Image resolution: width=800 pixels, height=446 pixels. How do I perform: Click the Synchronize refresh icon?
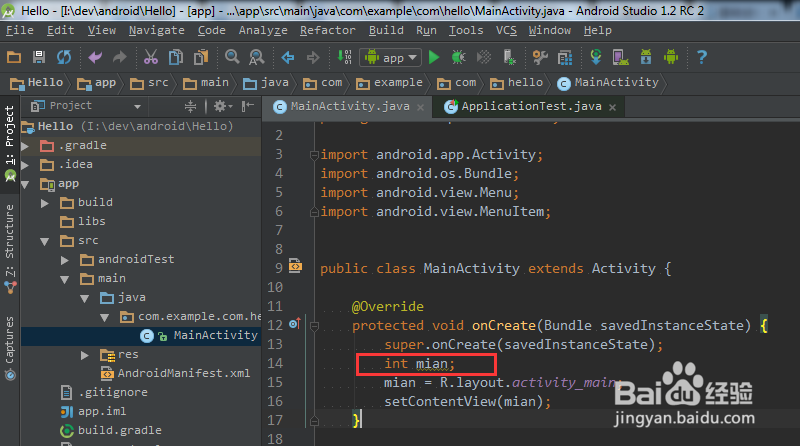64,57
